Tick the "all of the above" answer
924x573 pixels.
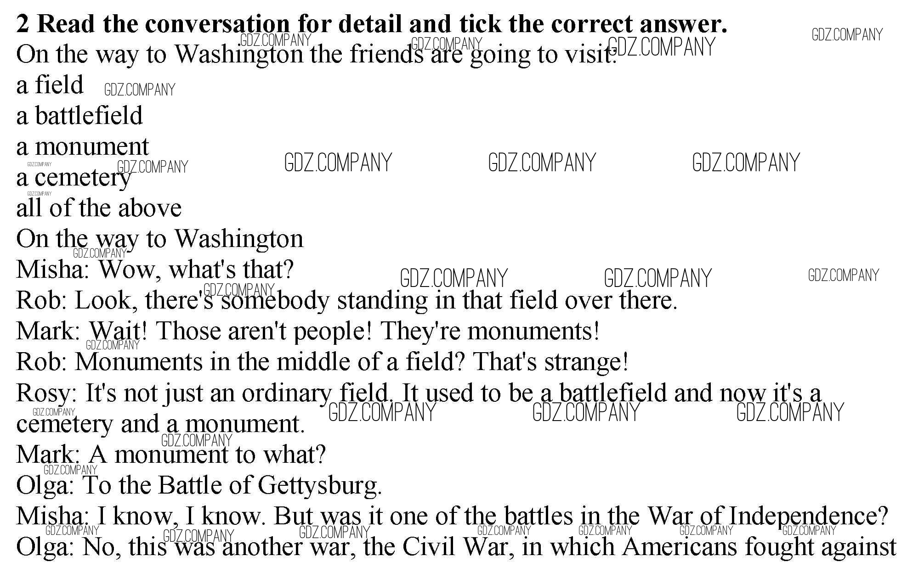point(99,208)
